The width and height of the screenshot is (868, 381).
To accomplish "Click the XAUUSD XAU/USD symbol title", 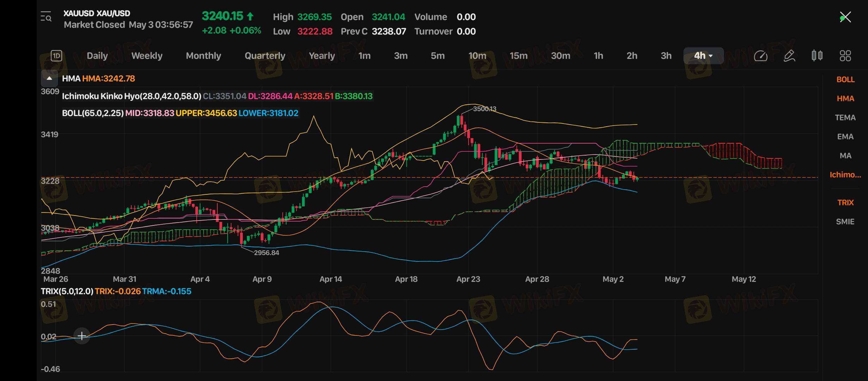I will [97, 13].
